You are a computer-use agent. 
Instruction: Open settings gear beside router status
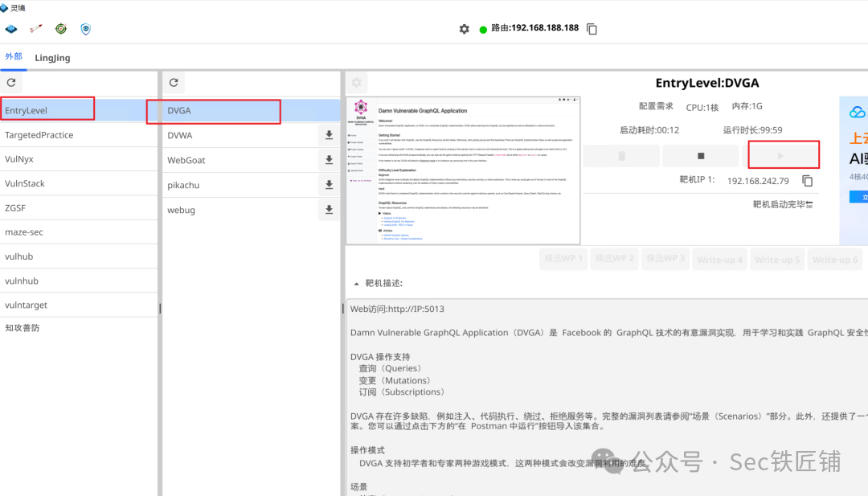[465, 29]
